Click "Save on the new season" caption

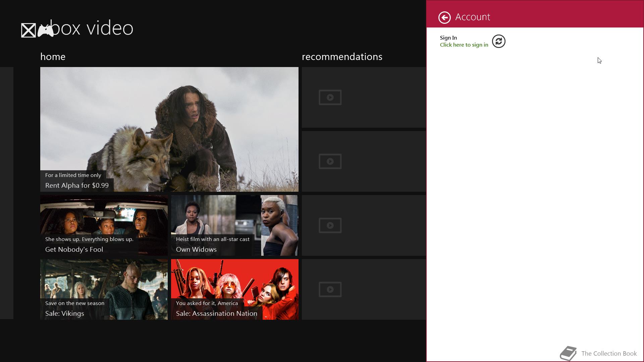coord(75,303)
